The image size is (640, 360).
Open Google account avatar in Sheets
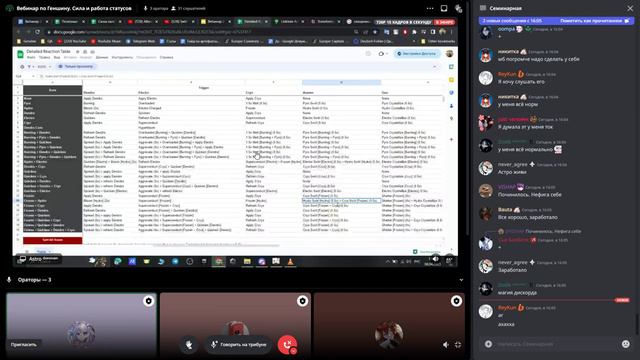449,53
